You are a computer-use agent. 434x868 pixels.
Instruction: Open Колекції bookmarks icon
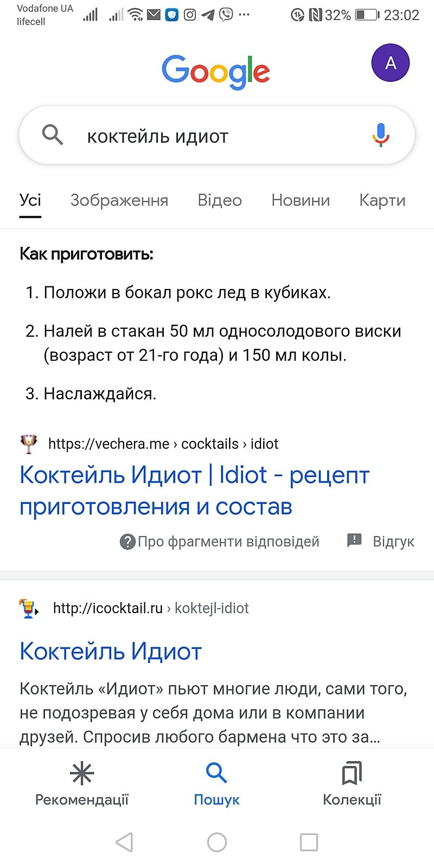tap(352, 774)
